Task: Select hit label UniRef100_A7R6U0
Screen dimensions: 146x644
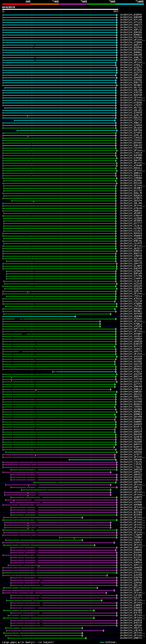Action: 131,319
